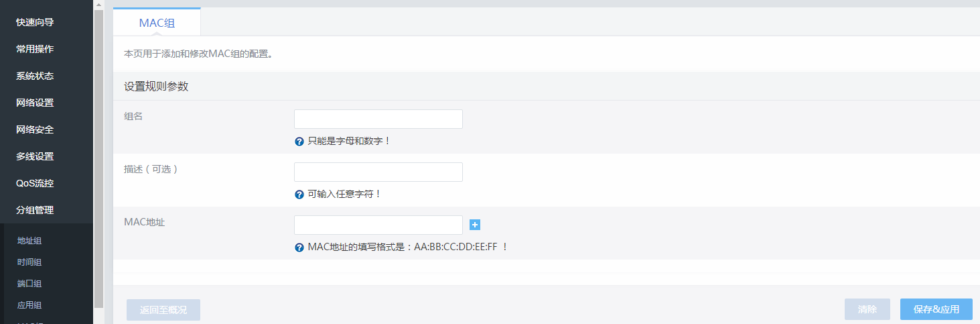This screenshot has height=324, width=980.
Task: Expand the 网络设置 sidebar section
Action: 35,103
